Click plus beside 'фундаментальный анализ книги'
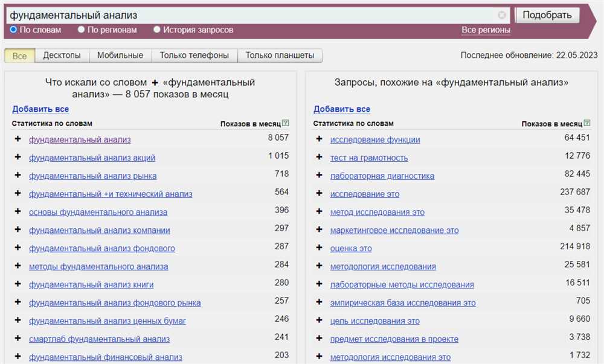The width and height of the screenshot is (604, 364). click(18, 284)
